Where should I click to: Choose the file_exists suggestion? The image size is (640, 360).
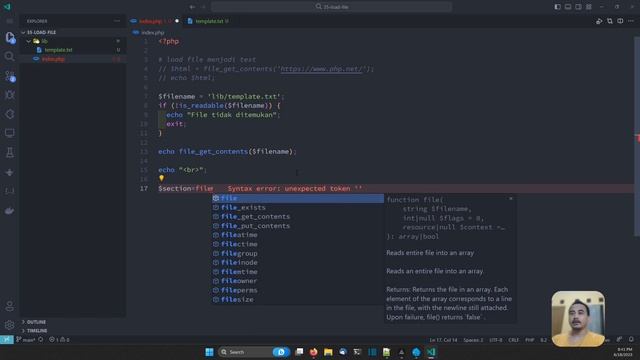coord(298,208)
